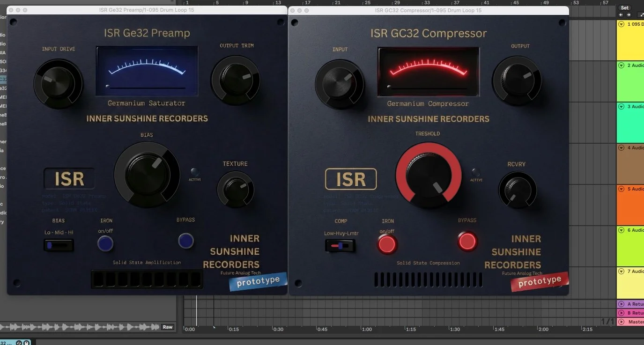
Task: Click the INPUT knob on the GC32 Compressor
Action: [x=340, y=84]
